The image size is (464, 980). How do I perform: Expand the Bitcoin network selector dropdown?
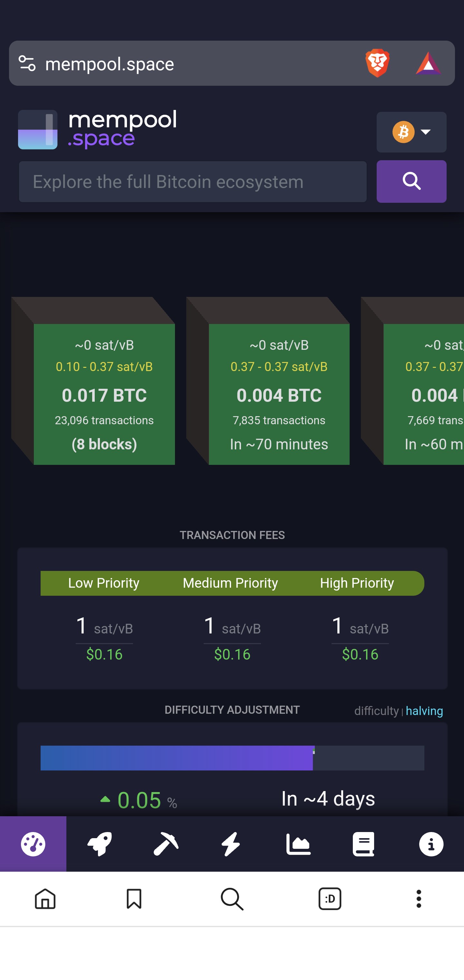pos(411,132)
